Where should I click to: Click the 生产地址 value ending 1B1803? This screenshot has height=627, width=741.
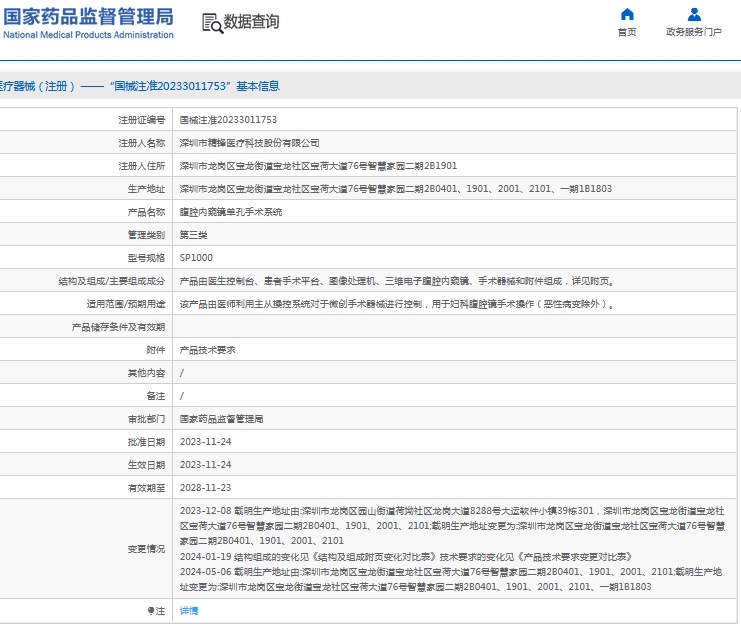pyautogui.click(x=396, y=189)
